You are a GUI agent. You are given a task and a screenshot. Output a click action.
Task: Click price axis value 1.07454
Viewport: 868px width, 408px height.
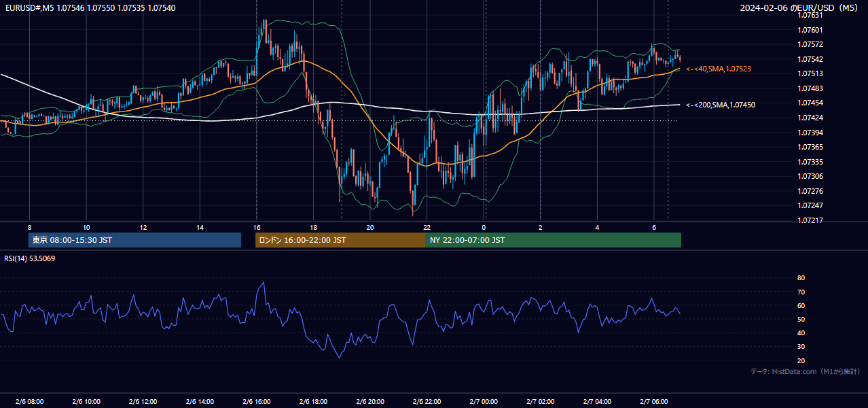pos(810,103)
